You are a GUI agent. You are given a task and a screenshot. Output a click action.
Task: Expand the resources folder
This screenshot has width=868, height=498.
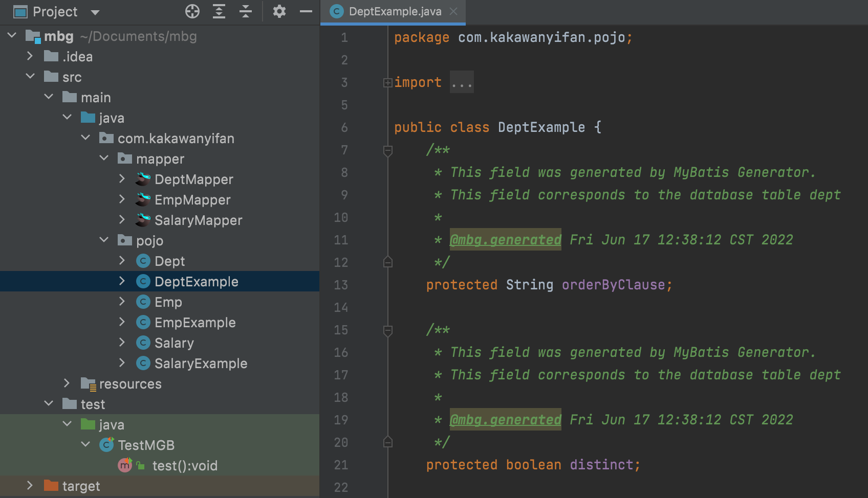click(67, 383)
